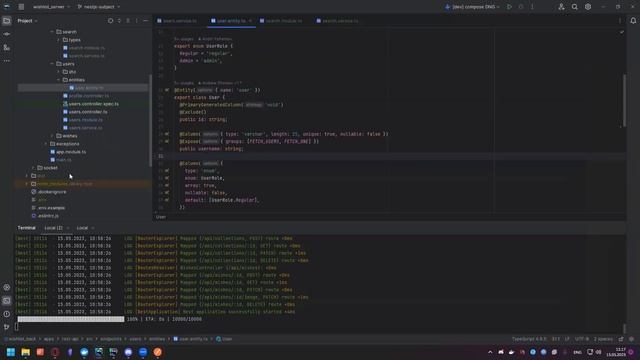Click the User class breadcrumb
Viewport: 640px width, 360px height.
click(x=161, y=217)
